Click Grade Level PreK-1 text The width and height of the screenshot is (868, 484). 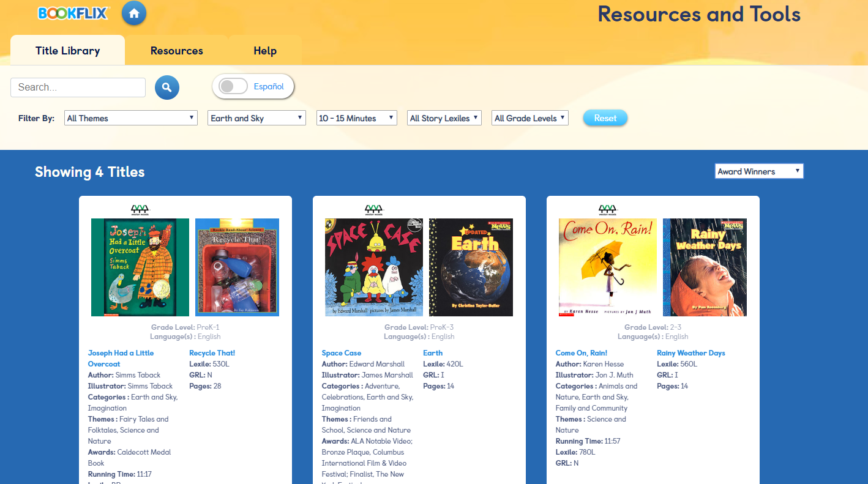[x=185, y=327]
